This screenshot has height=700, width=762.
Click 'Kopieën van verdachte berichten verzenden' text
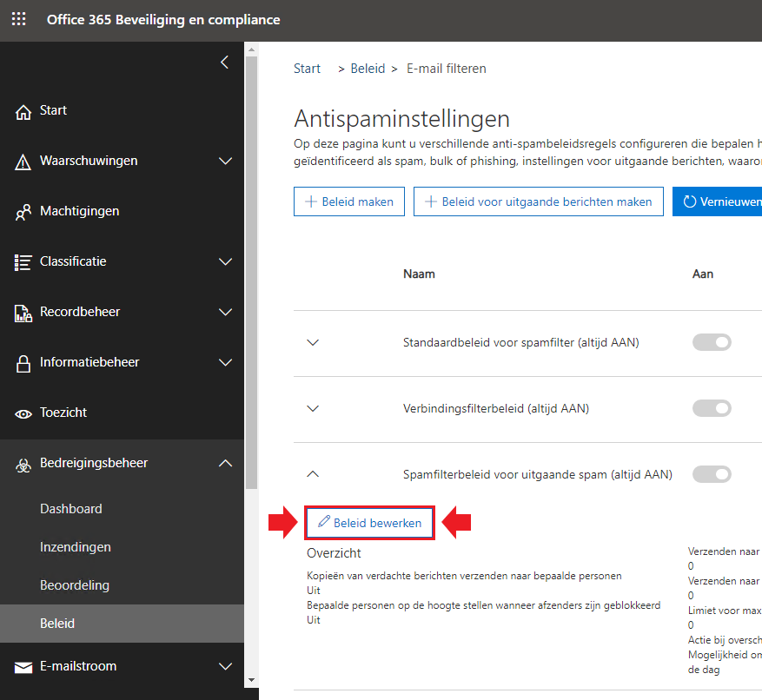pyautogui.click(x=464, y=576)
